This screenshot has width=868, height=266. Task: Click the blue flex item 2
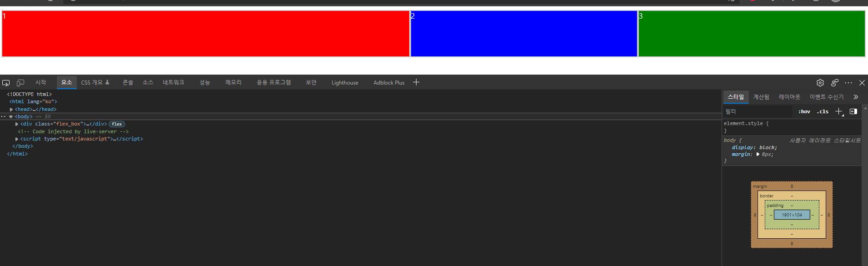524,34
